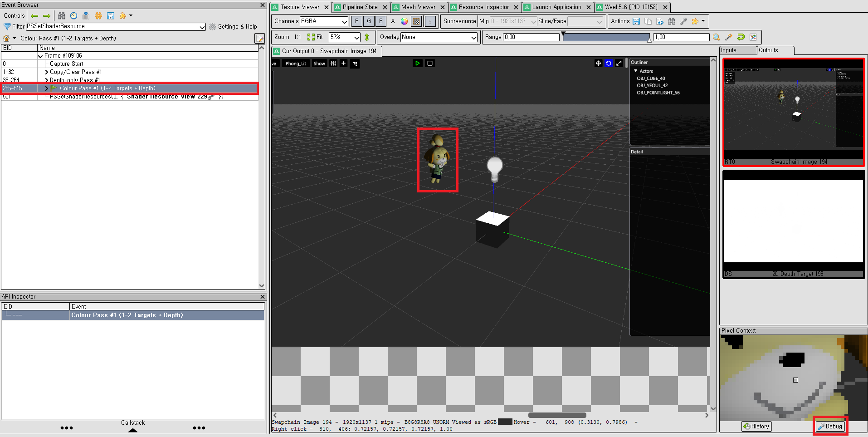Set zoom to 1:1
Image resolution: width=868 pixels, height=437 pixels.
point(297,37)
